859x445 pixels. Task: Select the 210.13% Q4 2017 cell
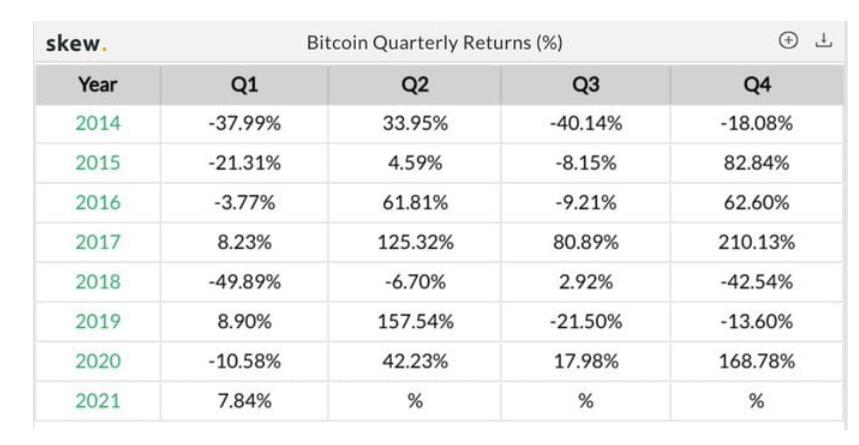757,242
